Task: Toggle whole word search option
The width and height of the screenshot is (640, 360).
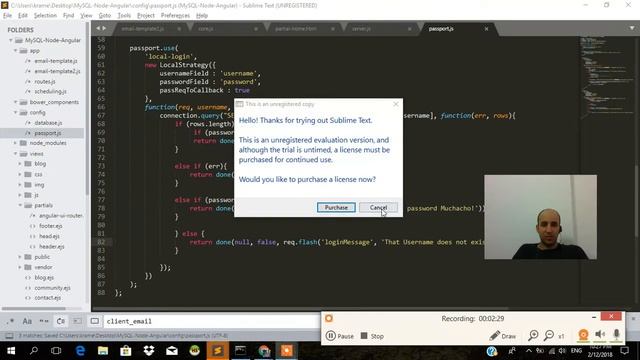Action: pyautogui.click(x=44, y=321)
